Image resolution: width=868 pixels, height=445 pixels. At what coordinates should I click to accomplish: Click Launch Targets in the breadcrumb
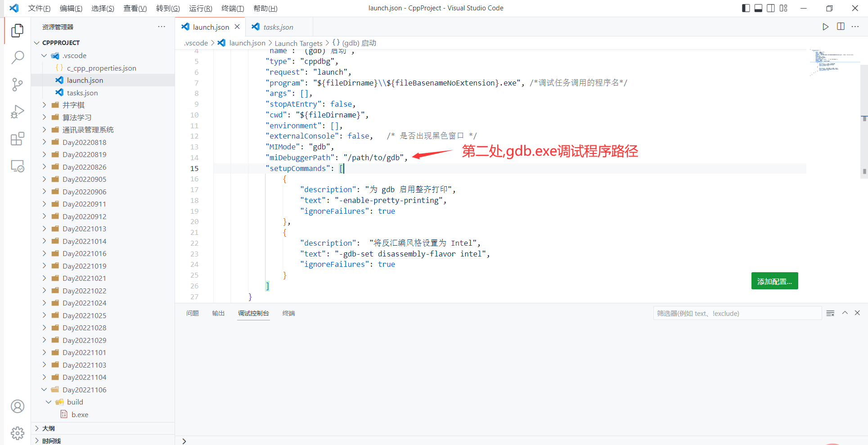298,43
